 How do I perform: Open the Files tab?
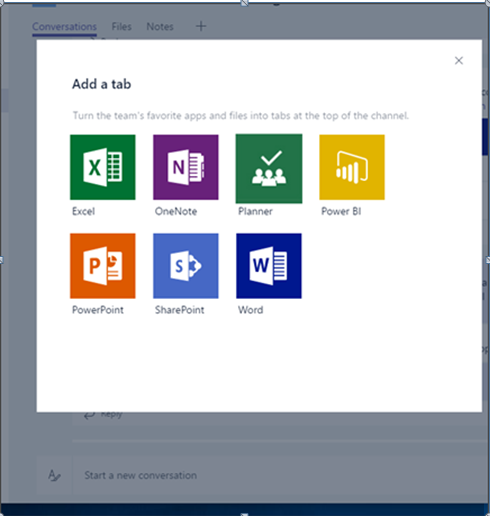pos(121,27)
